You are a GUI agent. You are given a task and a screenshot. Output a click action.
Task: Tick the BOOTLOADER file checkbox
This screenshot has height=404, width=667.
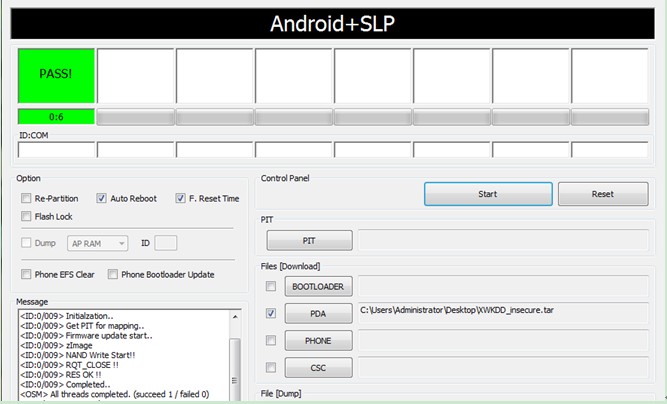[271, 286]
